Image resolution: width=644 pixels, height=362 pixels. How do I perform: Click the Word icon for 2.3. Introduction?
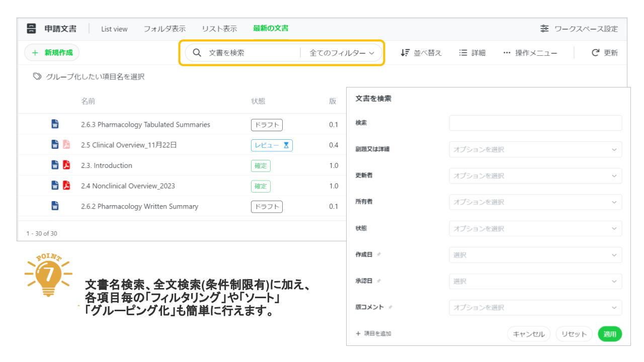click(x=55, y=165)
